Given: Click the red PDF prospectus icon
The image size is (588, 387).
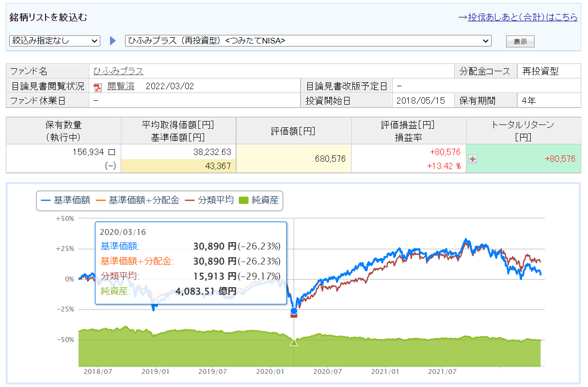Looking at the screenshot, I should click(98, 87).
